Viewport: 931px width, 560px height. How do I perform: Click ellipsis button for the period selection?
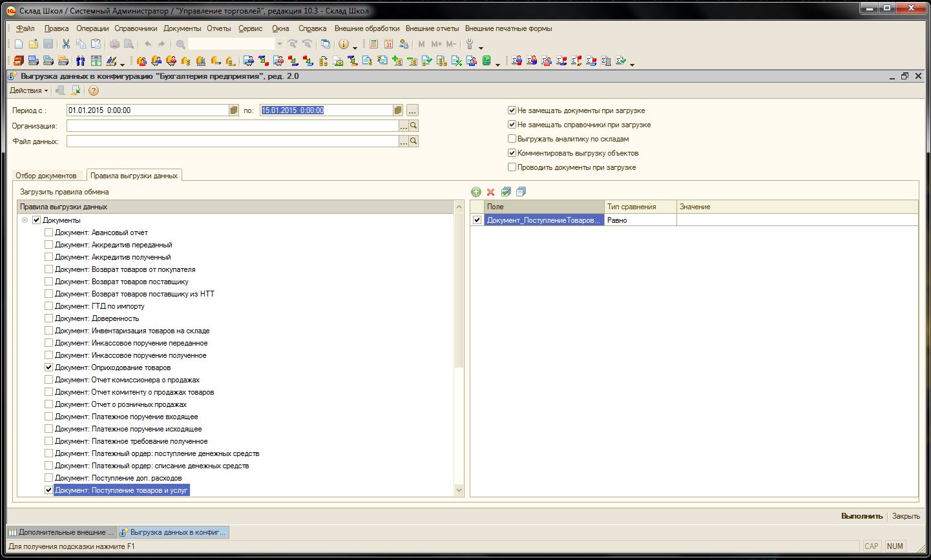point(412,110)
